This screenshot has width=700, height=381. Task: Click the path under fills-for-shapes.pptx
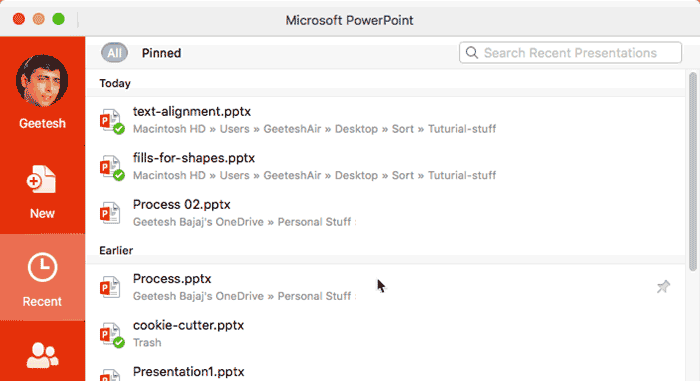pyautogui.click(x=314, y=176)
